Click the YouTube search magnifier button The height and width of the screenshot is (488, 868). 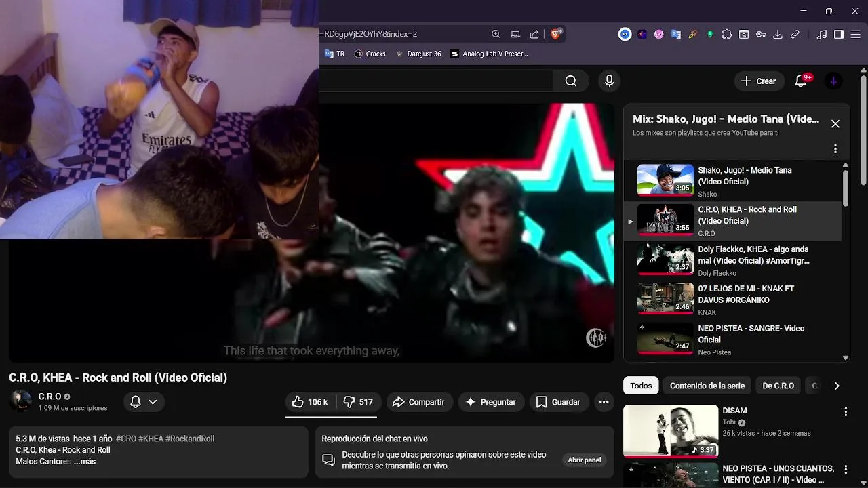coord(571,81)
